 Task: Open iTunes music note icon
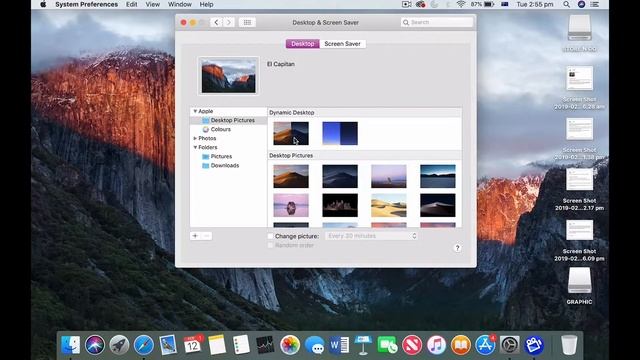click(436, 345)
